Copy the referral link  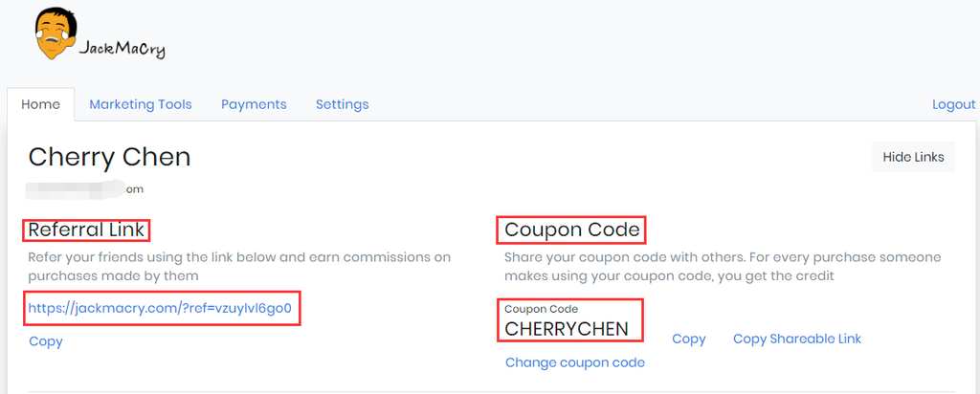(46, 341)
